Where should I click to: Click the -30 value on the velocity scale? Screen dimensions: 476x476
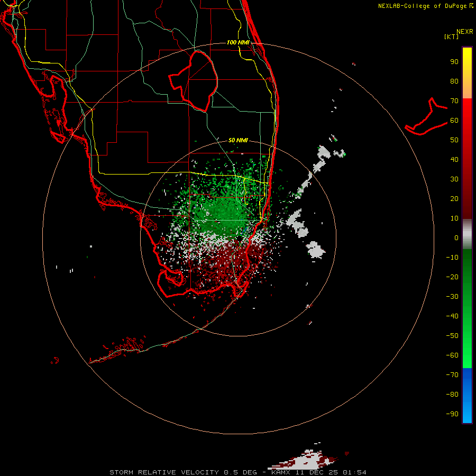click(452, 297)
